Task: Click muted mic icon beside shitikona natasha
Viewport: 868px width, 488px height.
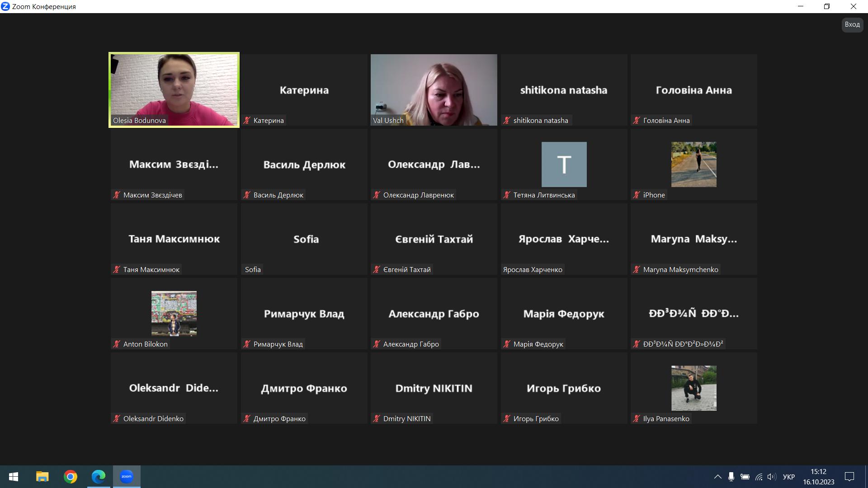Action: tap(507, 120)
